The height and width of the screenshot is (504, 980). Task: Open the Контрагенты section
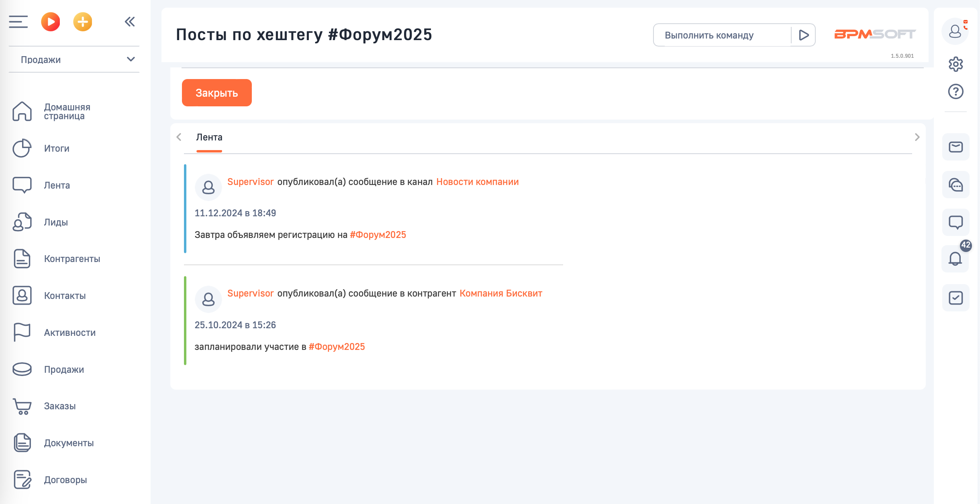click(x=72, y=259)
